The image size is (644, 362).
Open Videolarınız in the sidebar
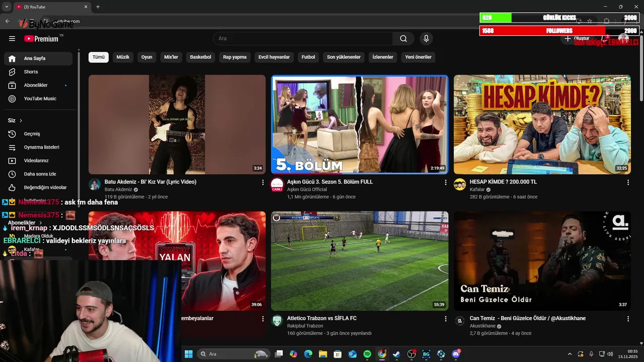coord(38,161)
